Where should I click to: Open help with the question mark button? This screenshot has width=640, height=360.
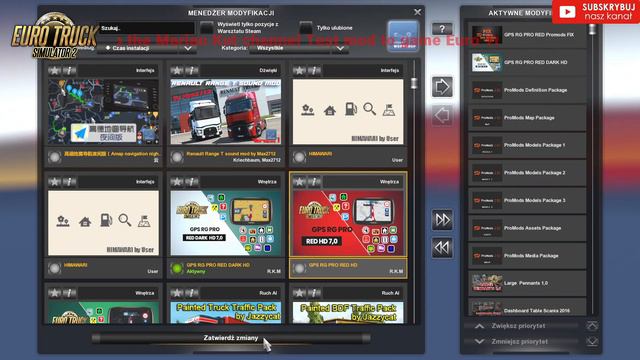coord(442,29)
